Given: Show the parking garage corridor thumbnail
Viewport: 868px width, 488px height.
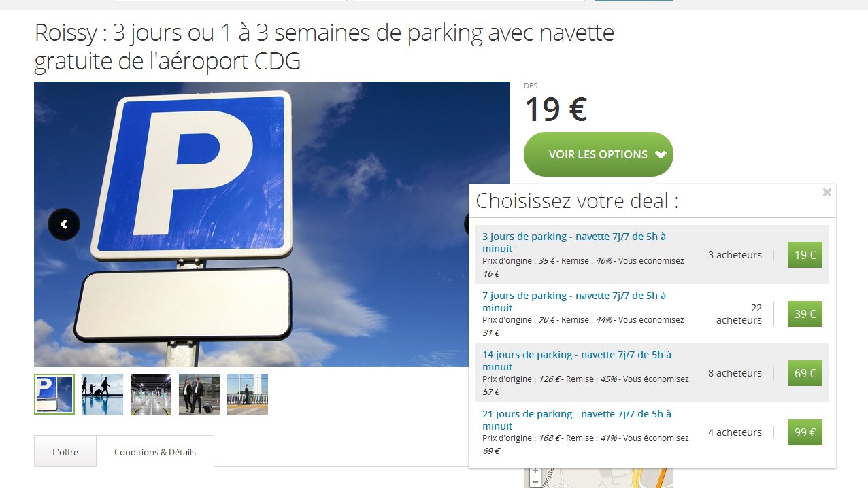Looking at the screenshot, I should (151, 394).
